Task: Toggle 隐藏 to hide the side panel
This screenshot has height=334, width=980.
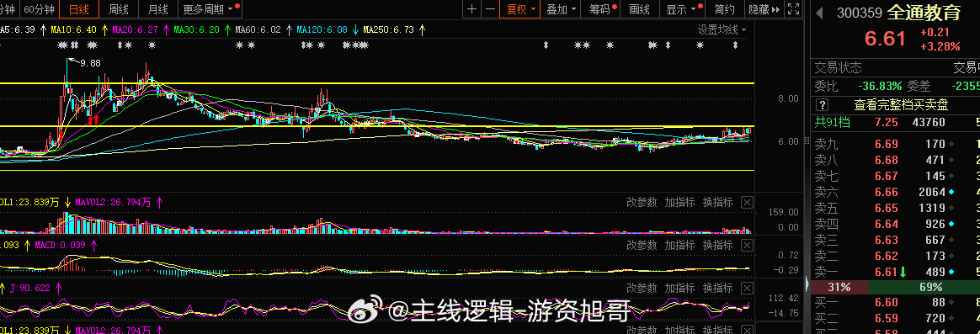Action: pos(764,9)
